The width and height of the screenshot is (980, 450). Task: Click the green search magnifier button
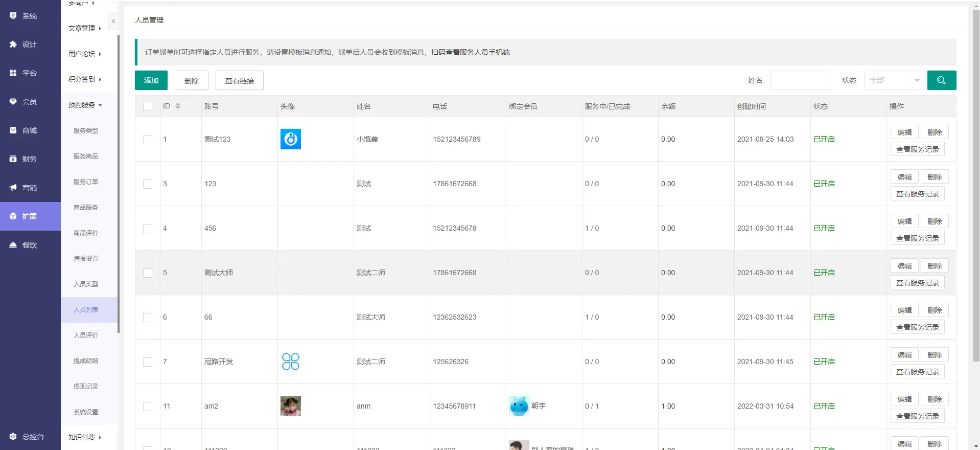pyautogui.click(x=942, y=80)
